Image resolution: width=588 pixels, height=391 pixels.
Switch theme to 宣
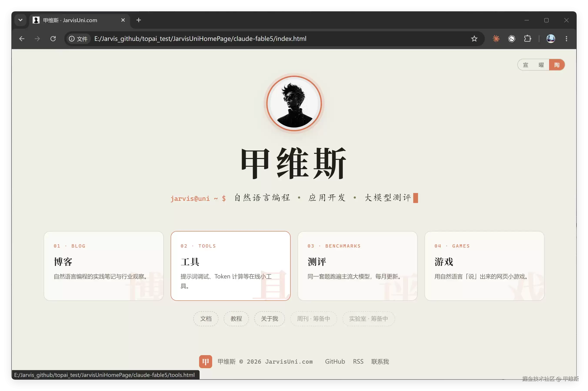[x=526, y=65]
